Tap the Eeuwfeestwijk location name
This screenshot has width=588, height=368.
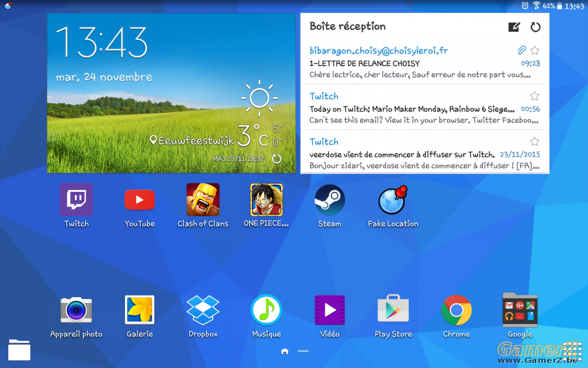click(196, 141)
